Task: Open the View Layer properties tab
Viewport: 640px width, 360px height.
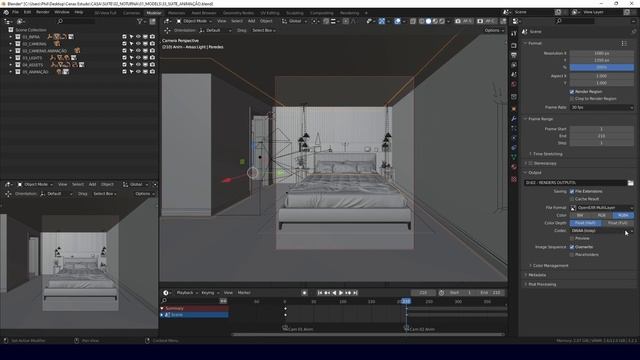Action: click(x=514, y=65)
